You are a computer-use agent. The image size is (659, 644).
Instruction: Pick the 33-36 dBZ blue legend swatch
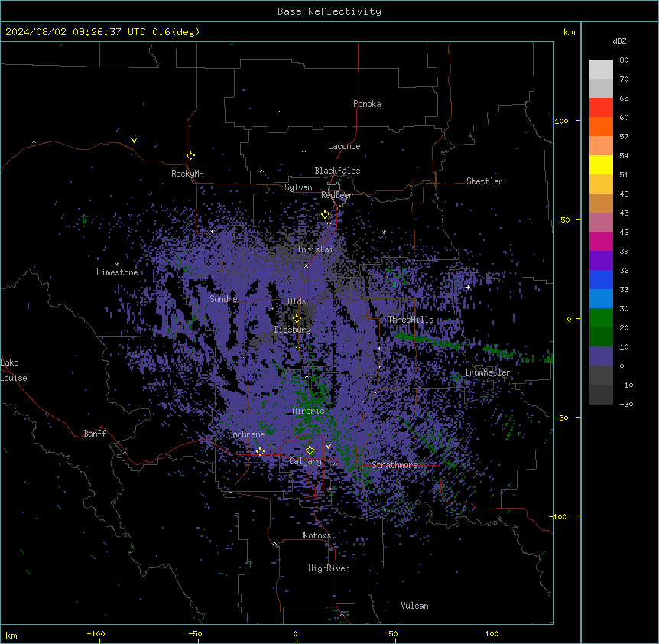(x=601, y=279)
